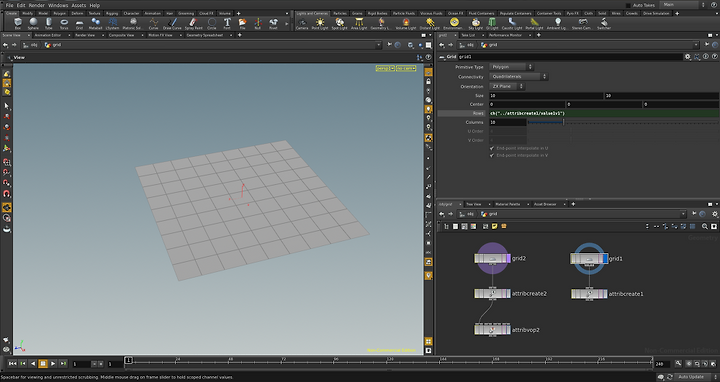Open the Assets menu

pyautogui.click(x=79, y=5)
